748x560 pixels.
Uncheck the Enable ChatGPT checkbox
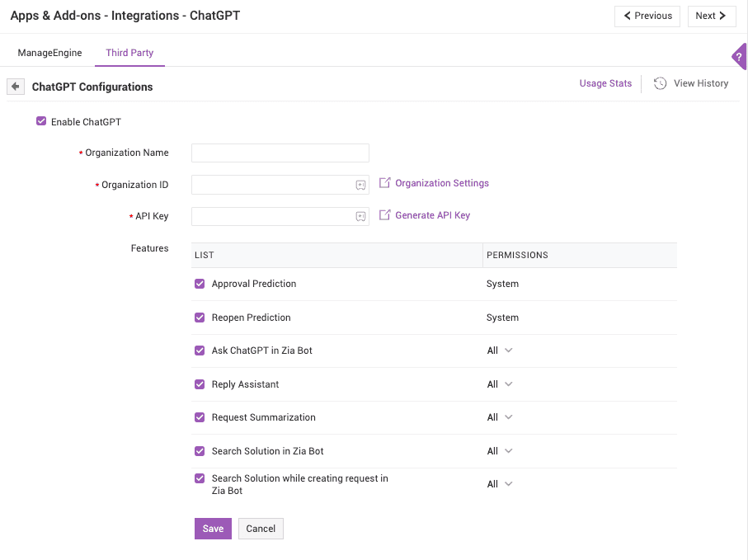41,121
